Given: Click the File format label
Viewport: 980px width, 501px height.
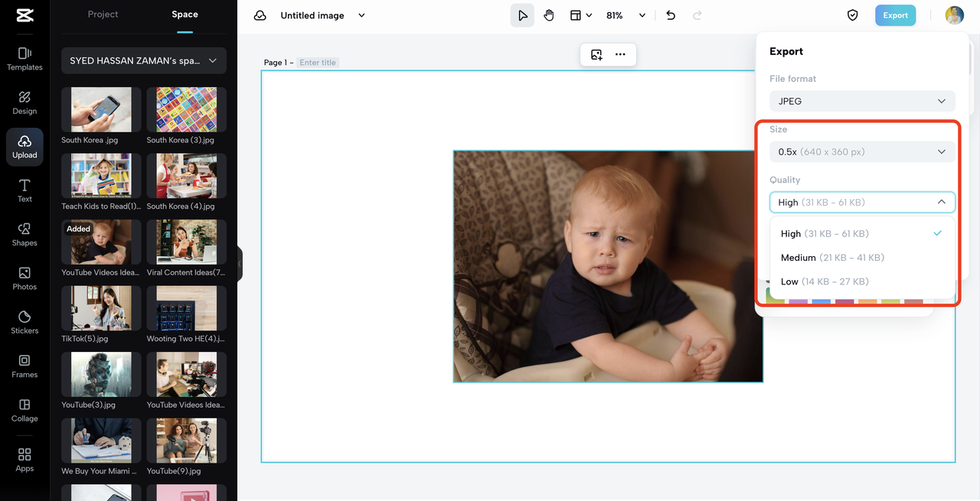Looking at the screenshot, I should 792,79.
